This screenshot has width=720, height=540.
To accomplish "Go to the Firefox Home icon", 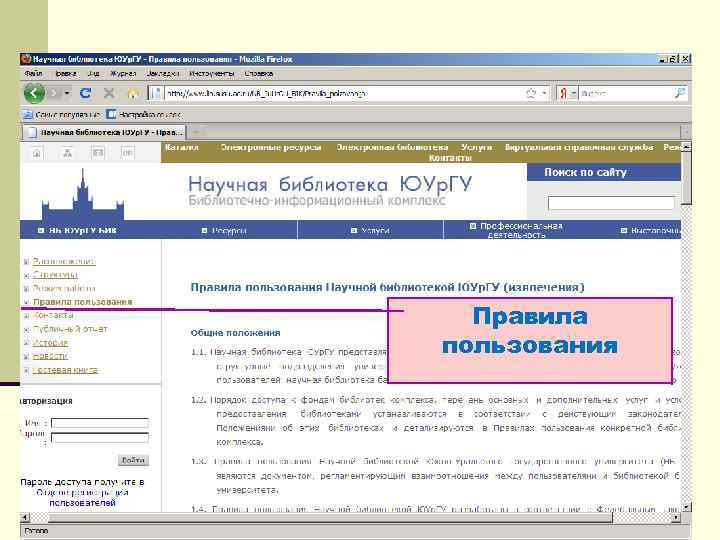I will tap(133, 94).
